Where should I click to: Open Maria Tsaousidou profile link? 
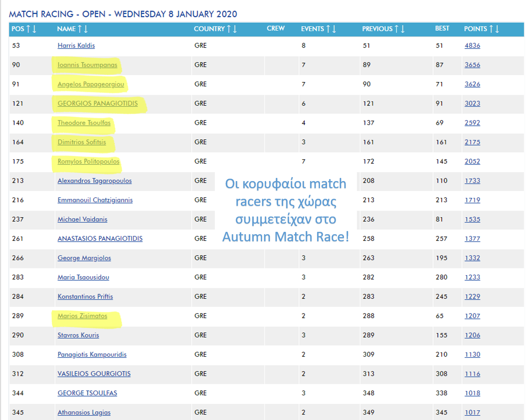pos(83,278)
